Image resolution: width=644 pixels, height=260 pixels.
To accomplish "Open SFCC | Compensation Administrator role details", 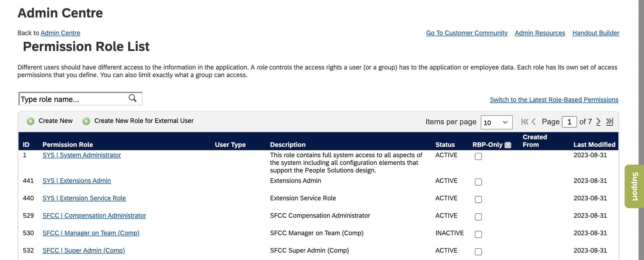I will 94,215.
